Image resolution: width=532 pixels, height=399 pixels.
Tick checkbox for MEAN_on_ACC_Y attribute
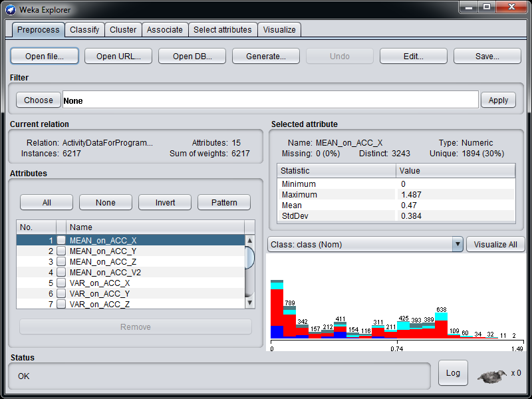pos(61,251)
